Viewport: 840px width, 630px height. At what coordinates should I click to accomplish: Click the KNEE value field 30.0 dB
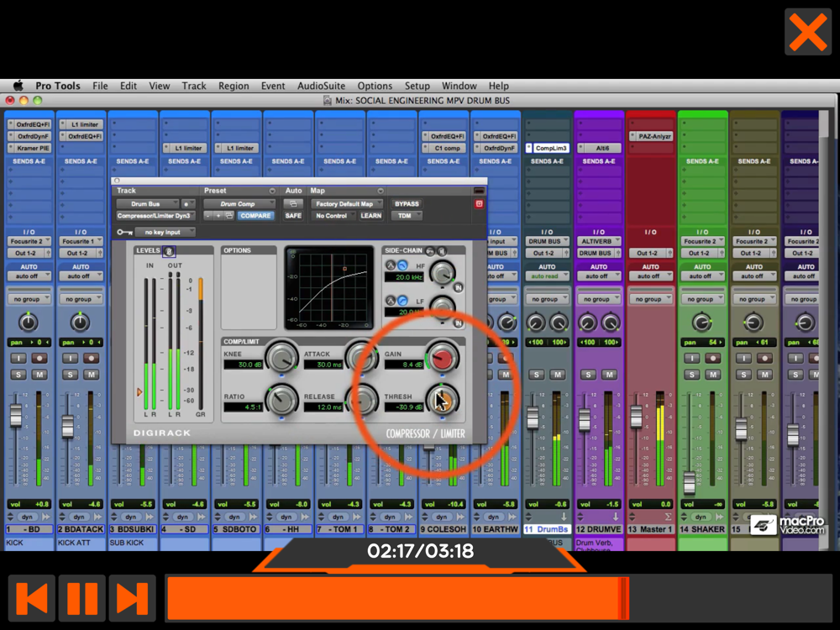[243, 365]
